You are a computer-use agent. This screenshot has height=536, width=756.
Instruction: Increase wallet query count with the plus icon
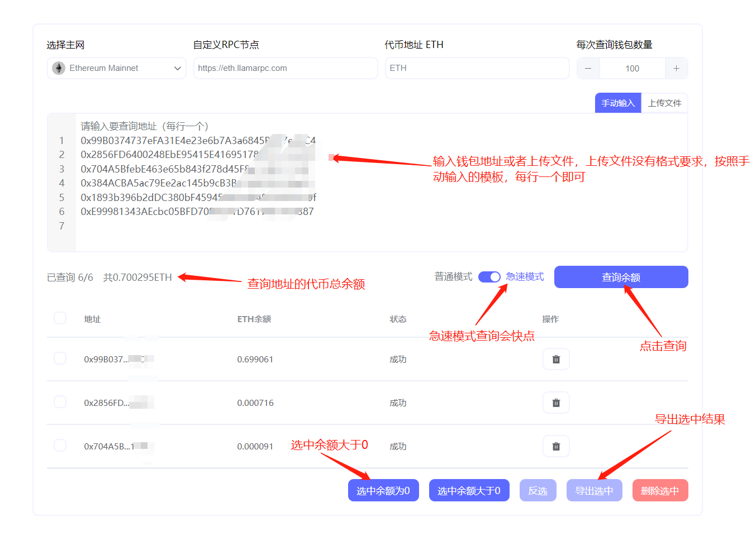click(676, 68)
